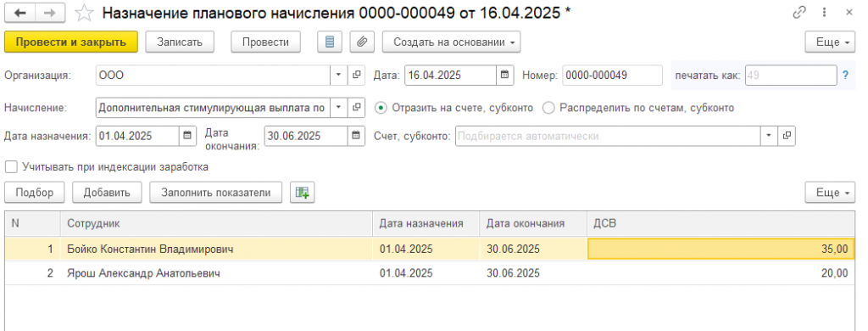Click the table add-column icon

click(x=303, y=193)
